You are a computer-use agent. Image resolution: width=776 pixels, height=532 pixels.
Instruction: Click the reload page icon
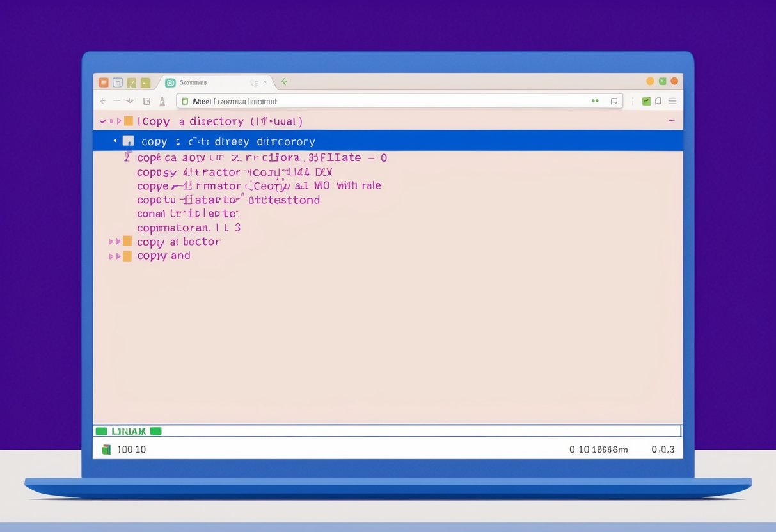coord(146,100)
